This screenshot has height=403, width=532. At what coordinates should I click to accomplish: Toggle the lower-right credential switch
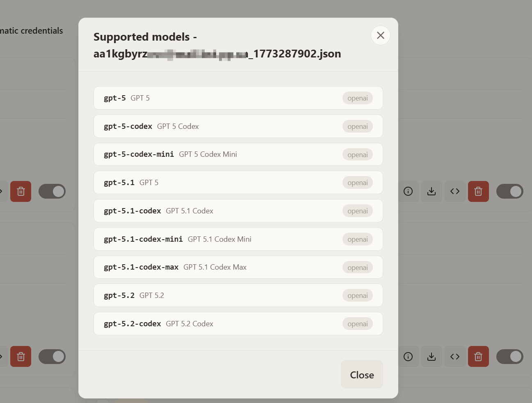(510, 357)
